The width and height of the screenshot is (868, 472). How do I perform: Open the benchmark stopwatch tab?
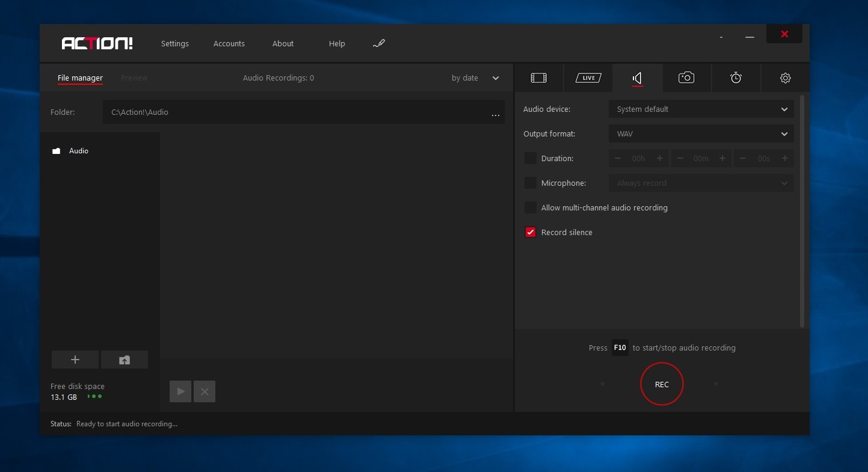[x=736, y=78]
